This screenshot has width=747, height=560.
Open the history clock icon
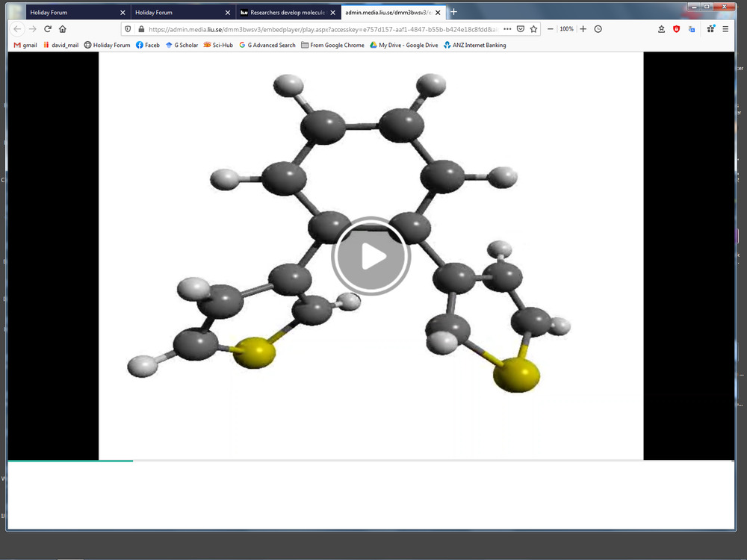[x=598, y=29]
